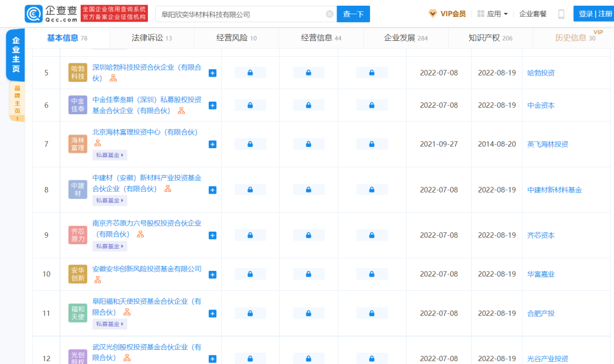Click 安华创新 company logo thumbnail
This screenshot has width=614, height=364.
pyautogui.click(x=77, y=274)
